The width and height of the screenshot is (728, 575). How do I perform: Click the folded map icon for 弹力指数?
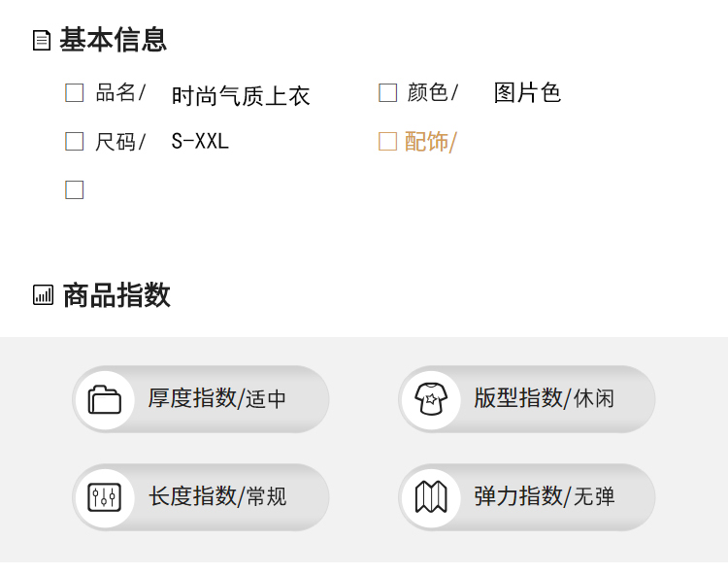[x=431, y=497]
